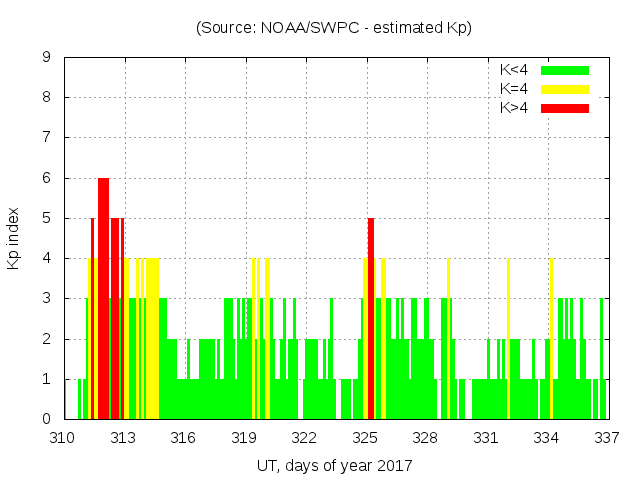This screenshot has height=480, width=640.
Task: Click the green K<4 legend swatch
Action: [x=565, y=70]
